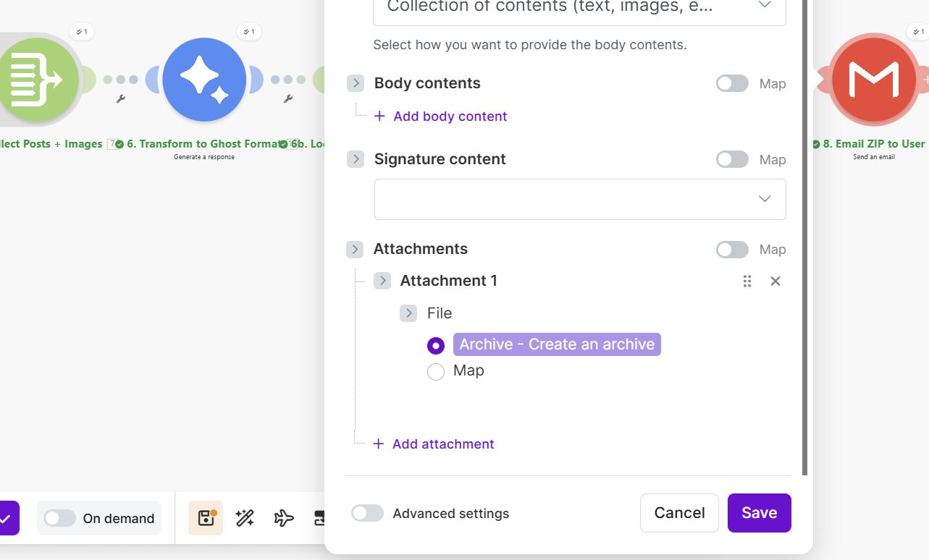The width and height of the screenshot is (929, 560).
Task: Collapse the Attachment 1 chevron
Action: (x=382, y=281)
